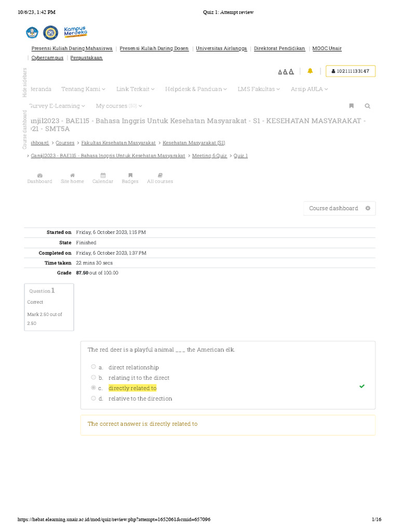
Task: Expand the Helpdesk & Panduan menu
Action: pyautogui.click(x=196, y=89)
